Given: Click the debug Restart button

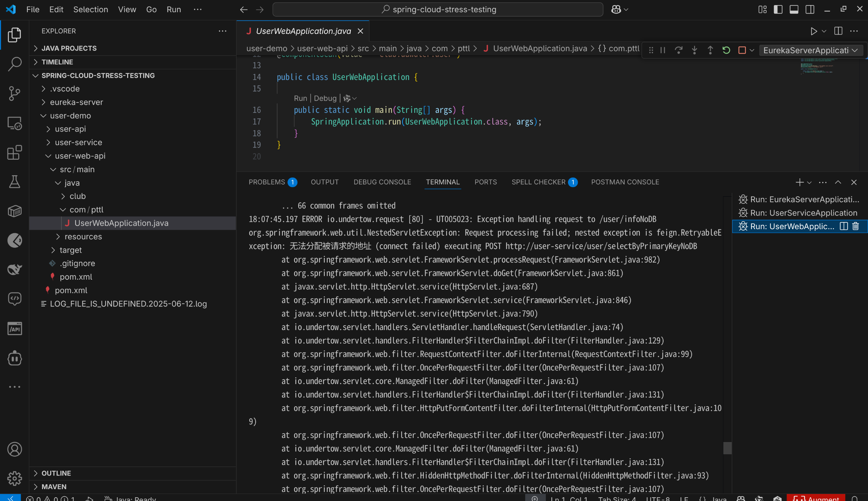Looking at the screenshot, I should click(x=726, y=50).
